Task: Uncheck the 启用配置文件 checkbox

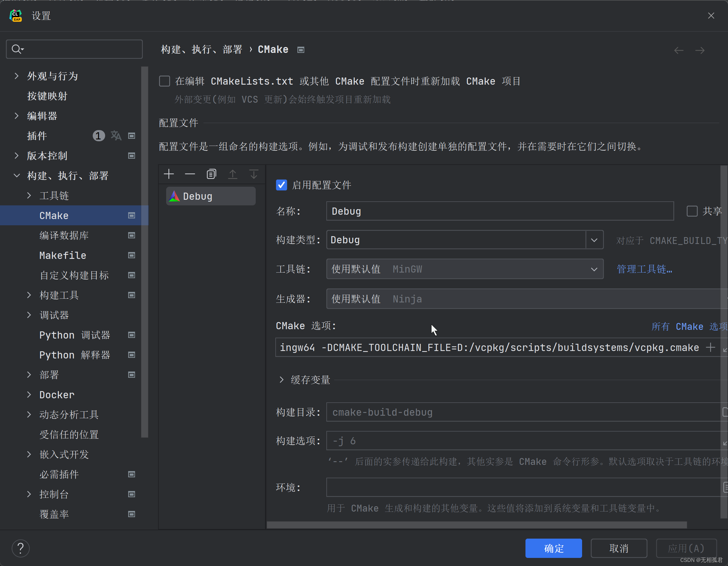Action: point(282,185)
